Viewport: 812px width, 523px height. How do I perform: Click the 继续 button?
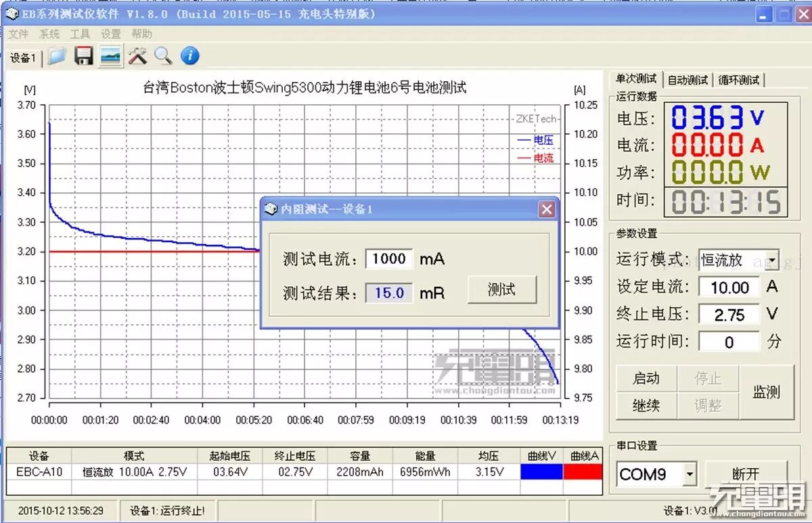click(646, 405)
